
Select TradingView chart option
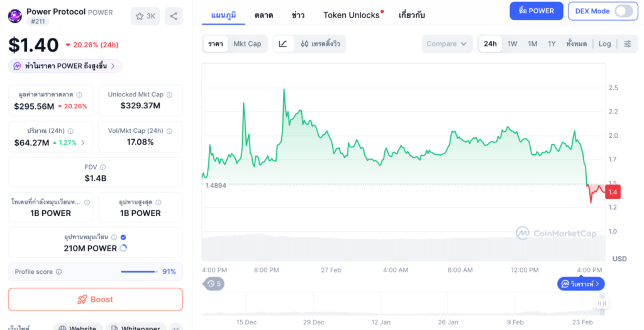pyautogui.click(x=320, y=43)
